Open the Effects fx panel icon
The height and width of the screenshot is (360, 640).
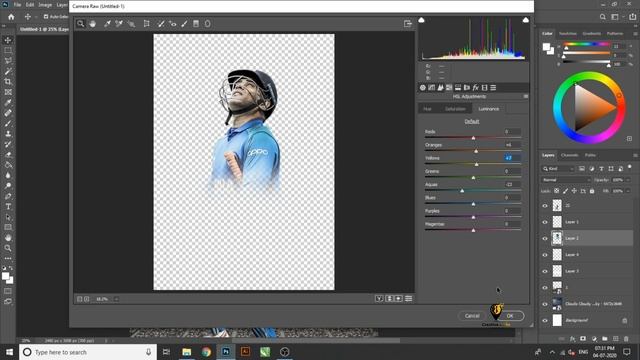click(x=476, y=88)
